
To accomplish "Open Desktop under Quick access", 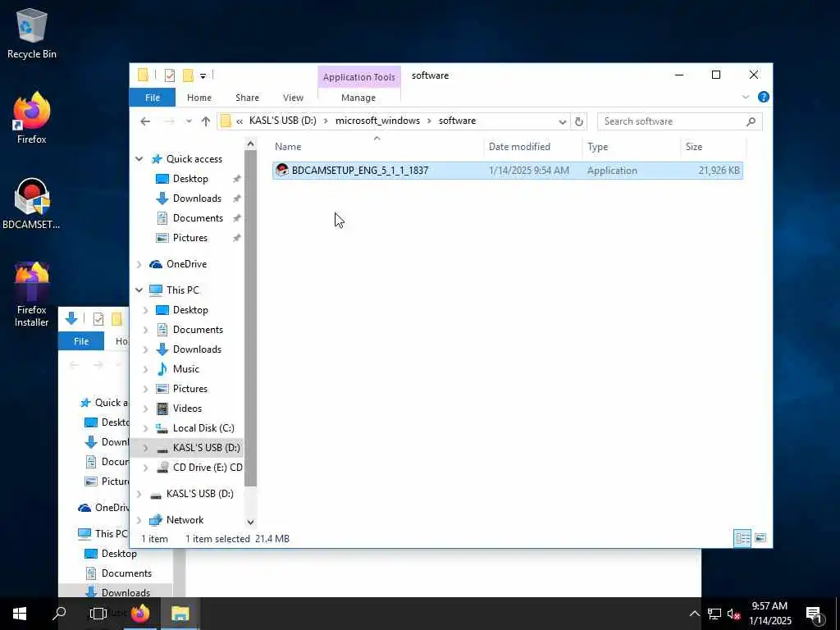I will tap(190, 179).
